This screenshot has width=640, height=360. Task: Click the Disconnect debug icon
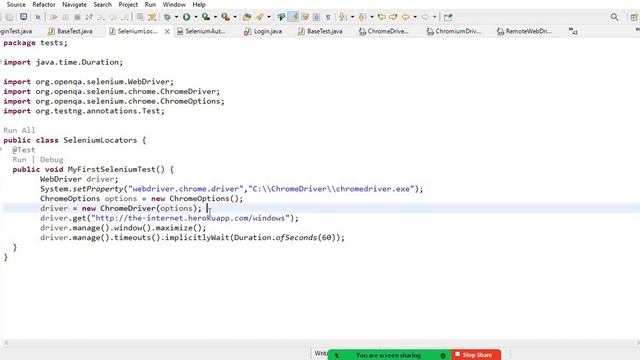(89, 17)
